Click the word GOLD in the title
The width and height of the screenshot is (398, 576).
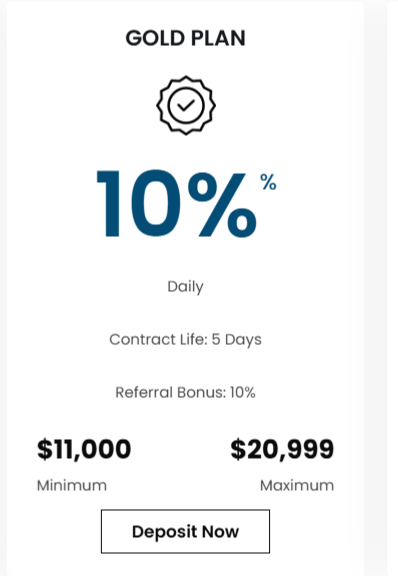point(155,38)
